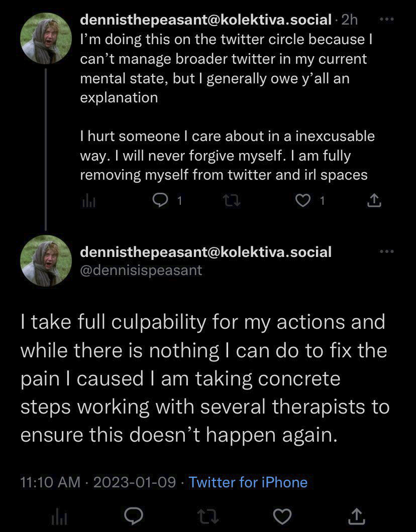
Task: Click the first tweet's author display name
Action: click(206, 20)
